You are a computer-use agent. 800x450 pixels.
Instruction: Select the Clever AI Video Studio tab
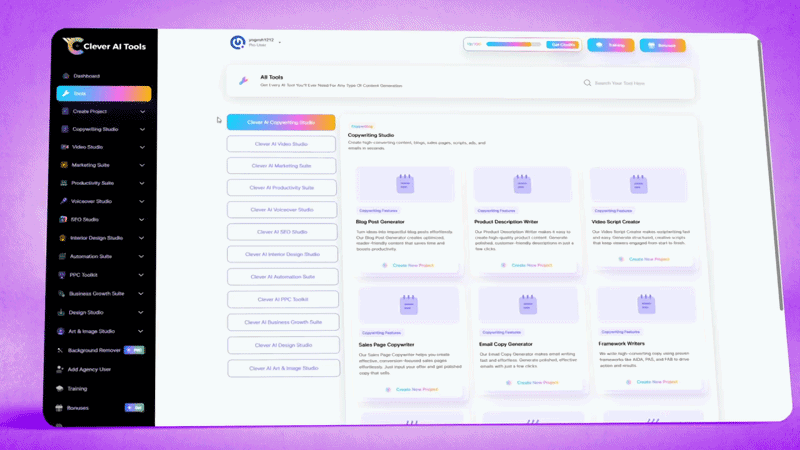click(281, 144)
